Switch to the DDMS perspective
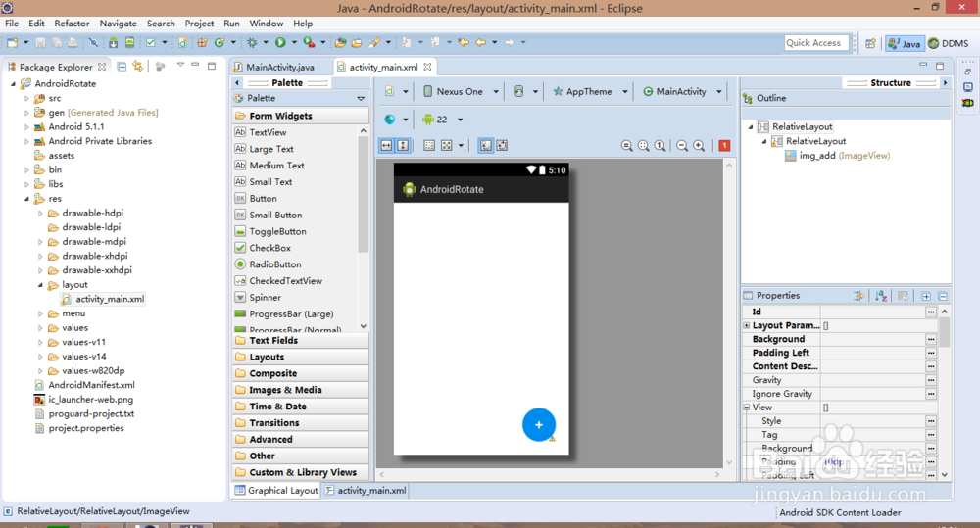Image resolution: width=980 pixels, height=528 pixels. click(948, 43)
